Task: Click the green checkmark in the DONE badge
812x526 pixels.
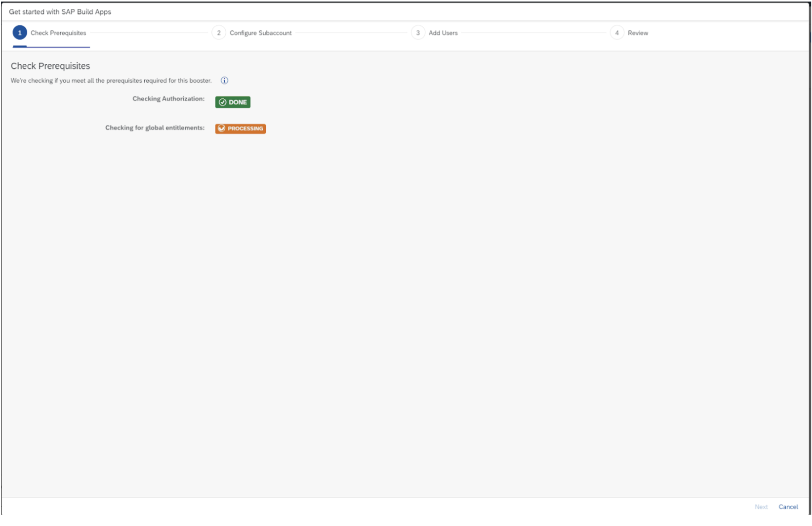Action: point(222,102)
